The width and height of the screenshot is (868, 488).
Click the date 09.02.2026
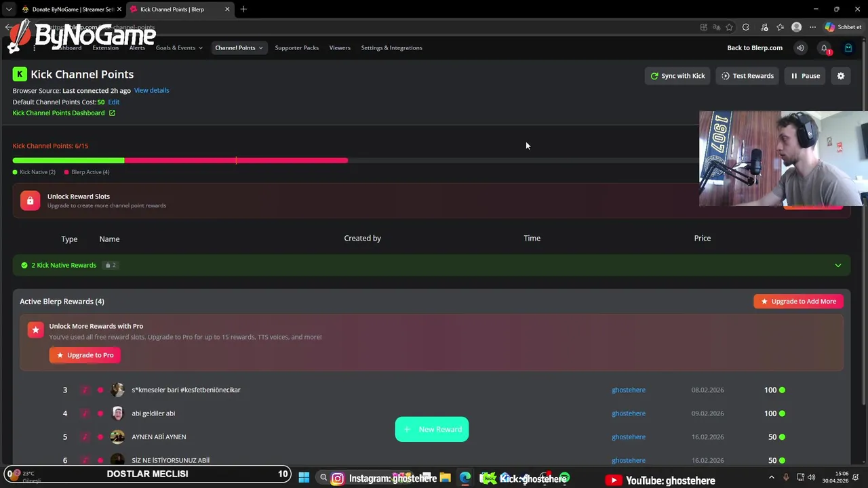click(x=707, y=413)
